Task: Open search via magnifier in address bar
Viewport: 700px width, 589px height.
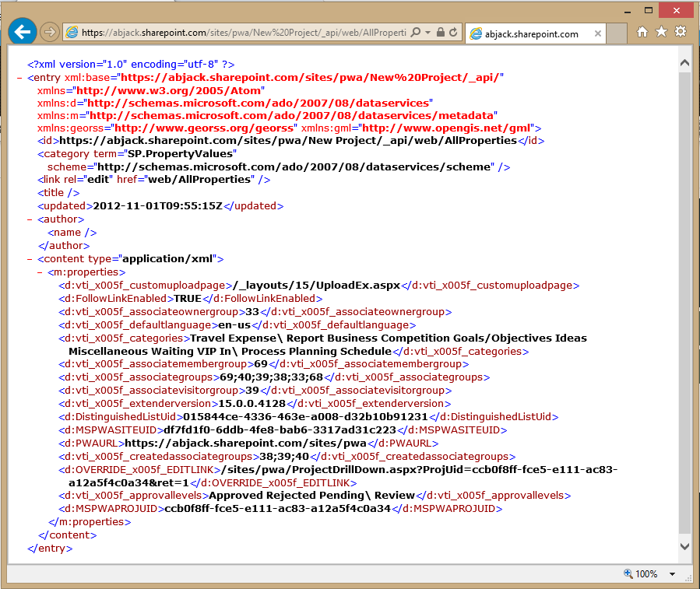Action: (415, 32)
